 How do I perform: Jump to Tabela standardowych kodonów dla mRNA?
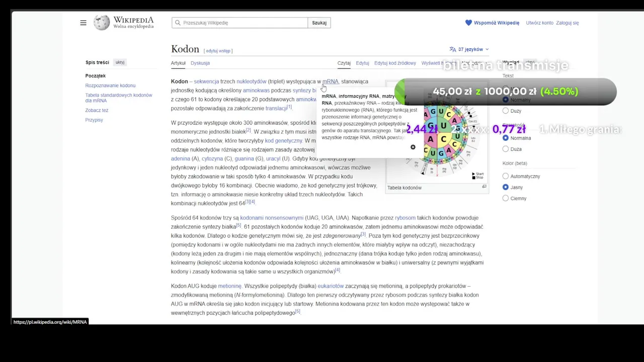coord(119,98)
